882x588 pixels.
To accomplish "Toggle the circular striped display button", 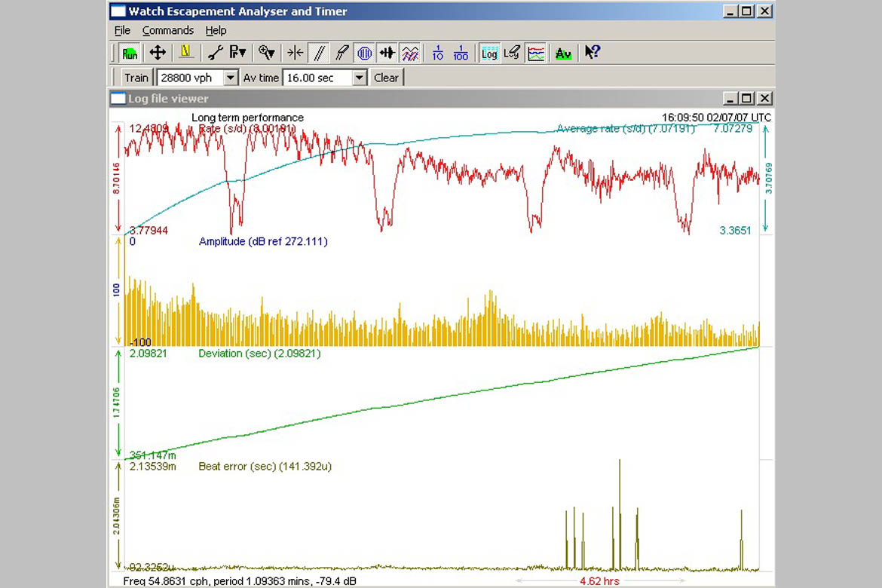I will click(x=364, y=53).
